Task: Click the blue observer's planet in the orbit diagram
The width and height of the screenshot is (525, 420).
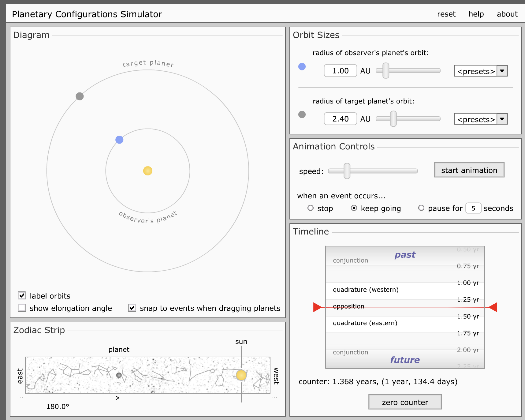Action: (x=119, y=140)
